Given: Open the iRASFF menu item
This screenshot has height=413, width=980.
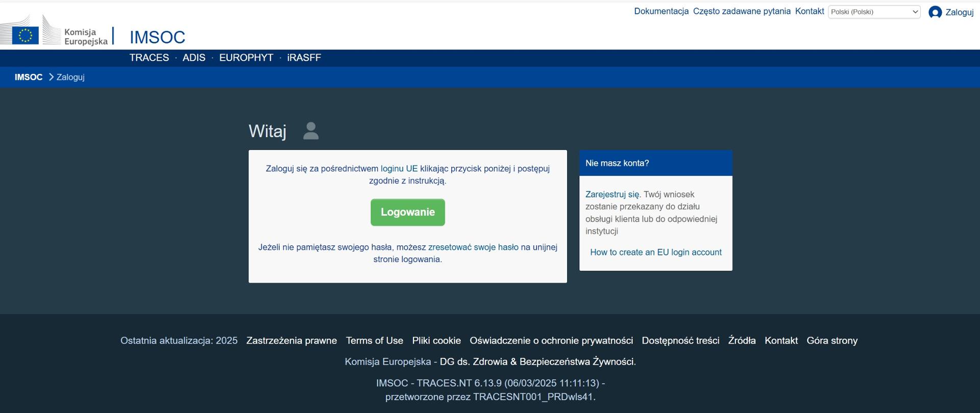Looking at the screenshot, I should click(304, 58).
